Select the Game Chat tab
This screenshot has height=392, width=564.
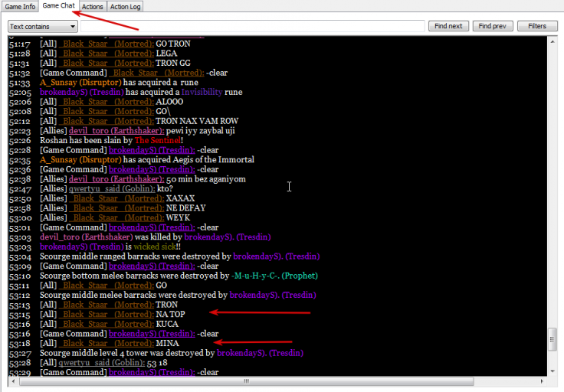pos(58,6)
